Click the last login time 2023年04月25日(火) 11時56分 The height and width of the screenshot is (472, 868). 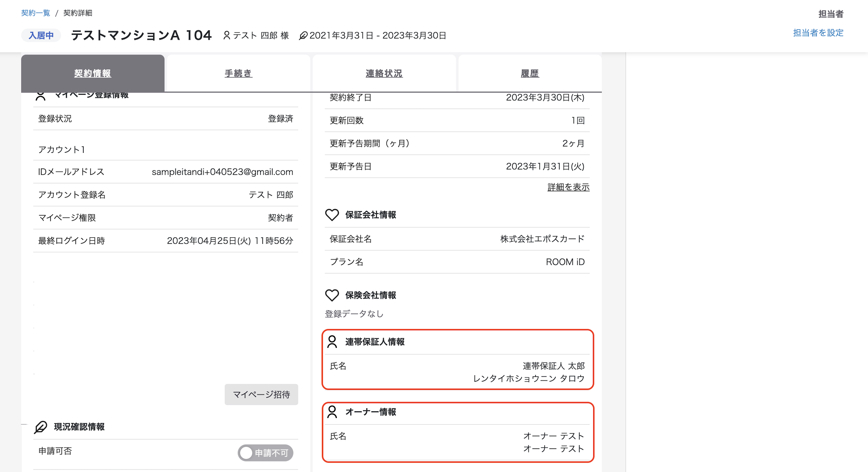pyautogui.click(x=230, y=241)
